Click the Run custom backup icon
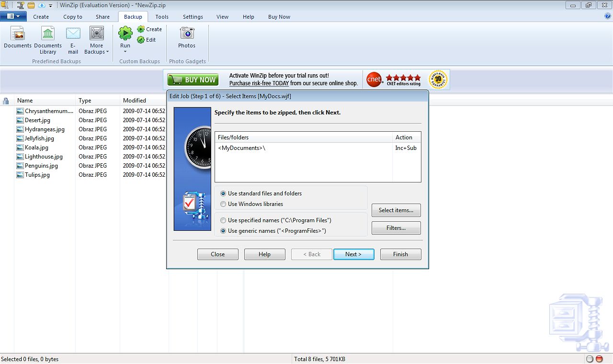Screen dimensions: 613x364 125,34
